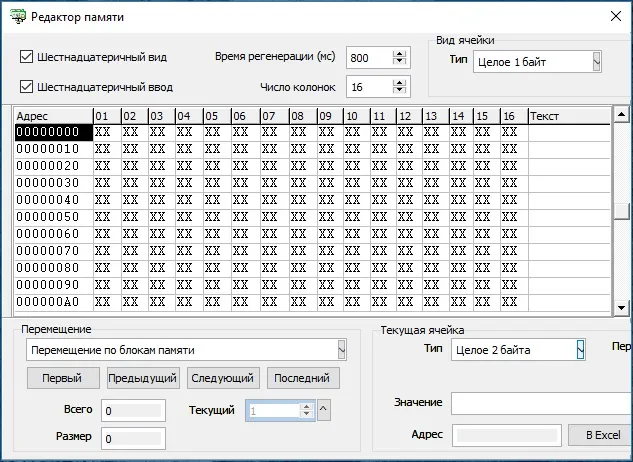Click the cell in row 00000090, column 10

click(357, 285)
